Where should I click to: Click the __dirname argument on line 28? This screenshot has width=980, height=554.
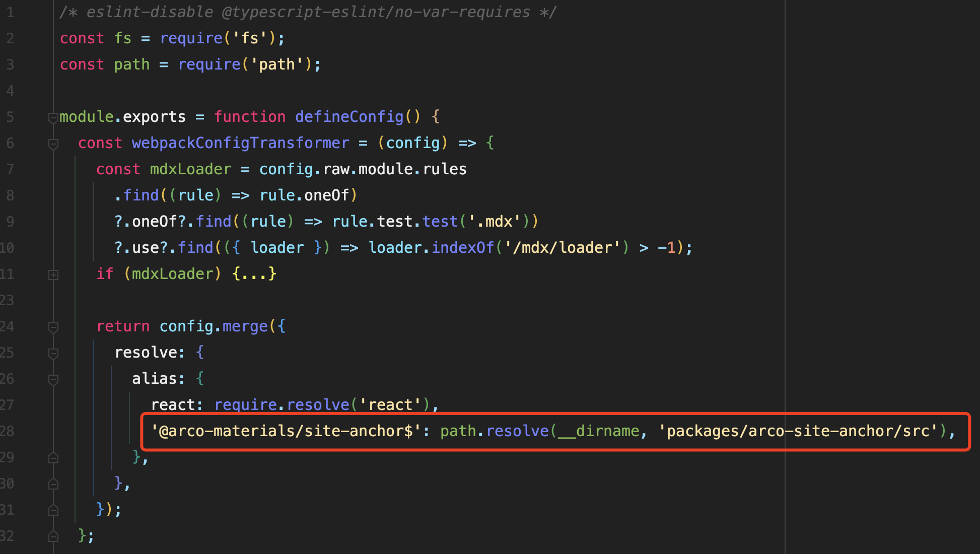point(598,431)
